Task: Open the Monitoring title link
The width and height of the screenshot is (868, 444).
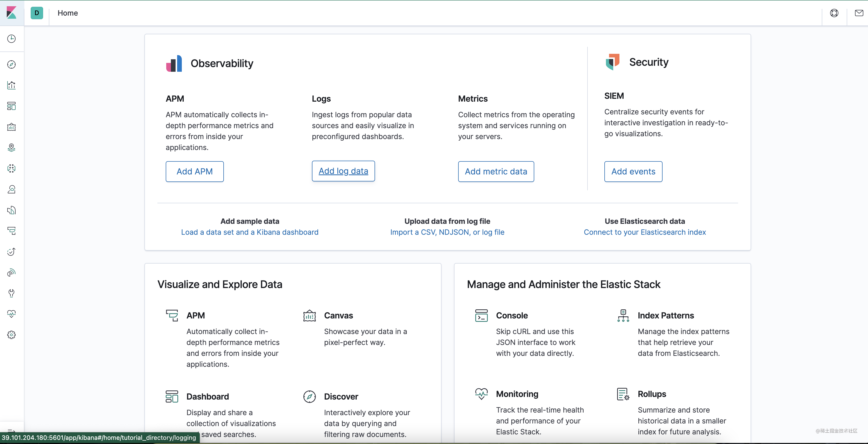Action: (x=517, y=394)
